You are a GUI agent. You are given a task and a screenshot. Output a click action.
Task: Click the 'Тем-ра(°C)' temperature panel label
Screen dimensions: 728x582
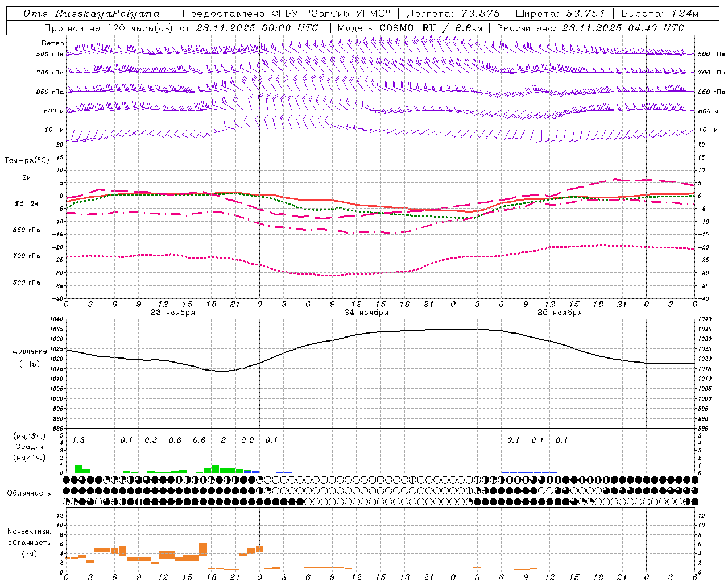click(27, 161)
